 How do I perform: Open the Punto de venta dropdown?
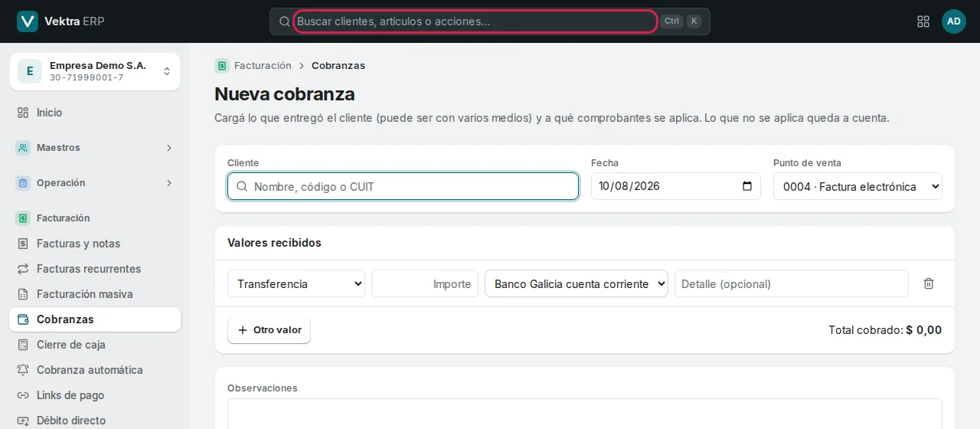coord(857,186)
